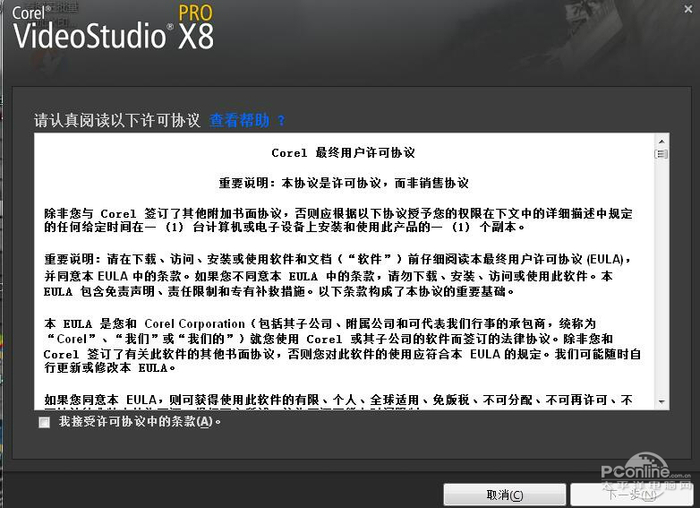Click the yellow PRO label in logo

point(196,12)
